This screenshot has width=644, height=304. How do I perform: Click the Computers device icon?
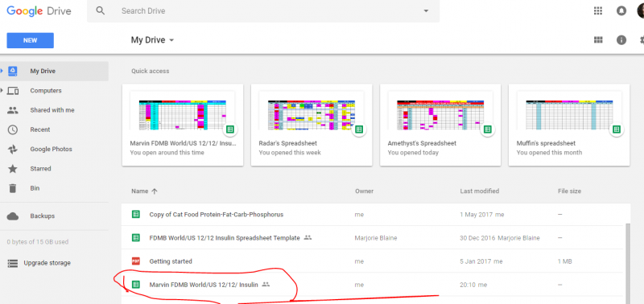tap(13, 91)
